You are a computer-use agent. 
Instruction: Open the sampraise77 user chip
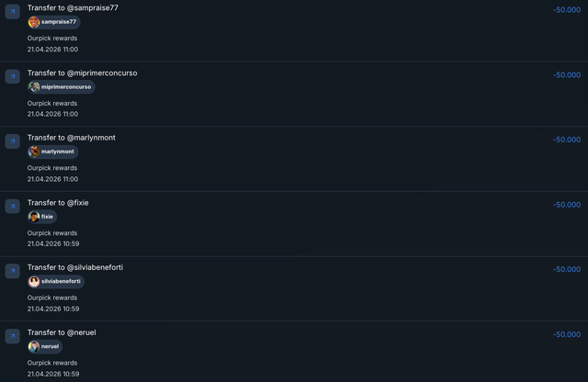(x=54, y=22)
